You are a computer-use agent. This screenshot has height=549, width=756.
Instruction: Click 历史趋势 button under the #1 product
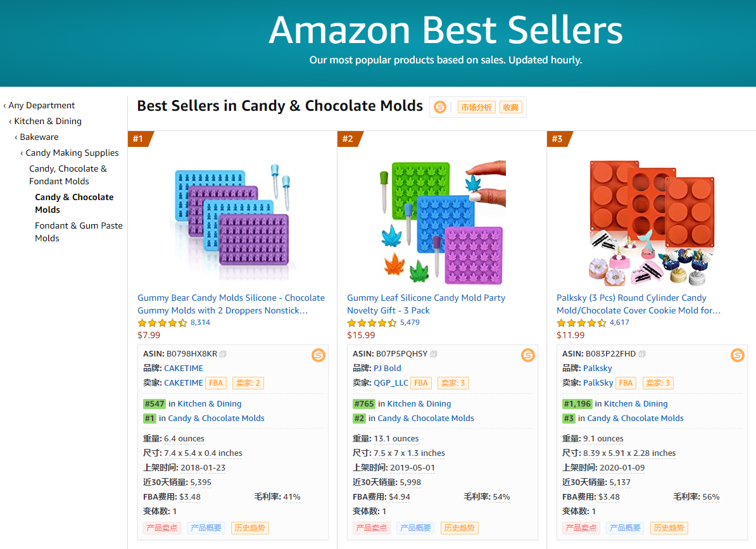pos(249,528)
